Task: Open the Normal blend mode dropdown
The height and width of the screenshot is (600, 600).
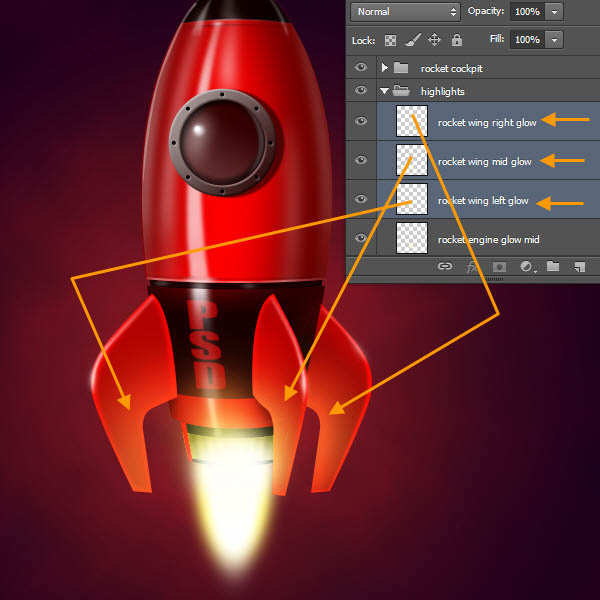Action: click(x=405, y=12)
